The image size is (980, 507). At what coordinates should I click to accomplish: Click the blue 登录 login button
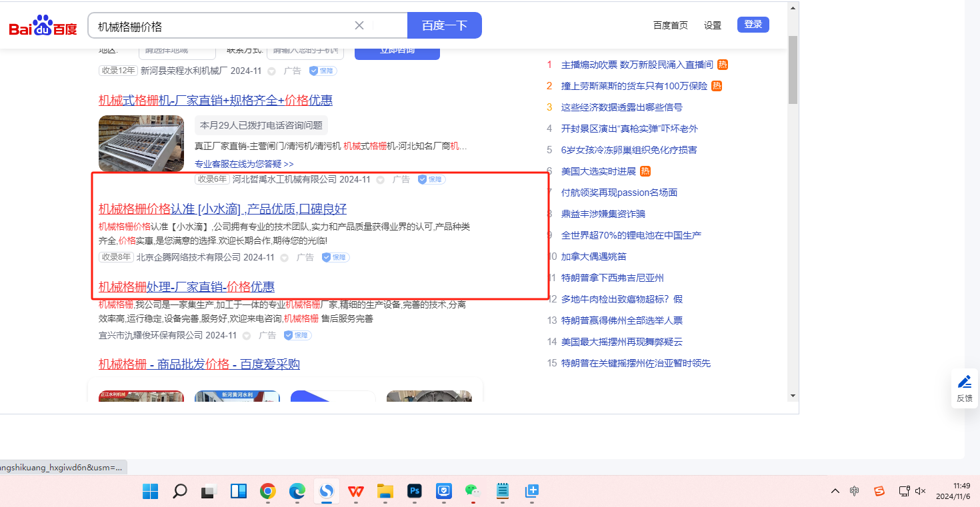click(753, 25)
